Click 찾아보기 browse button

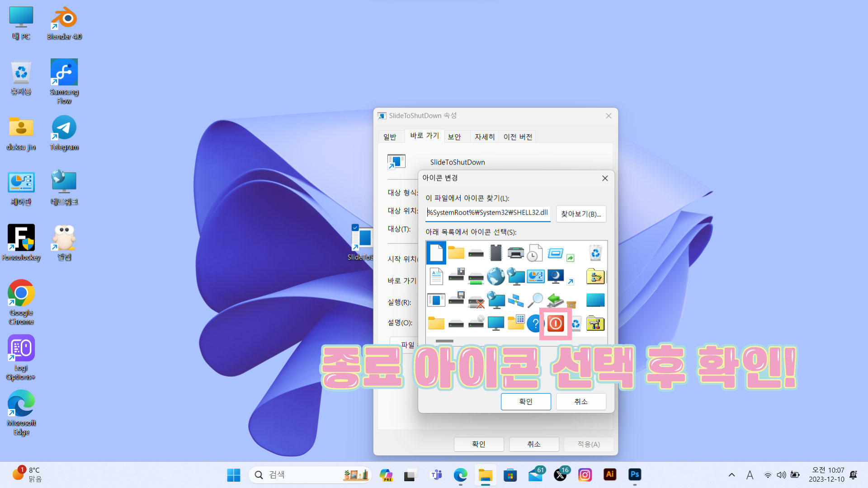click(581, 214)
